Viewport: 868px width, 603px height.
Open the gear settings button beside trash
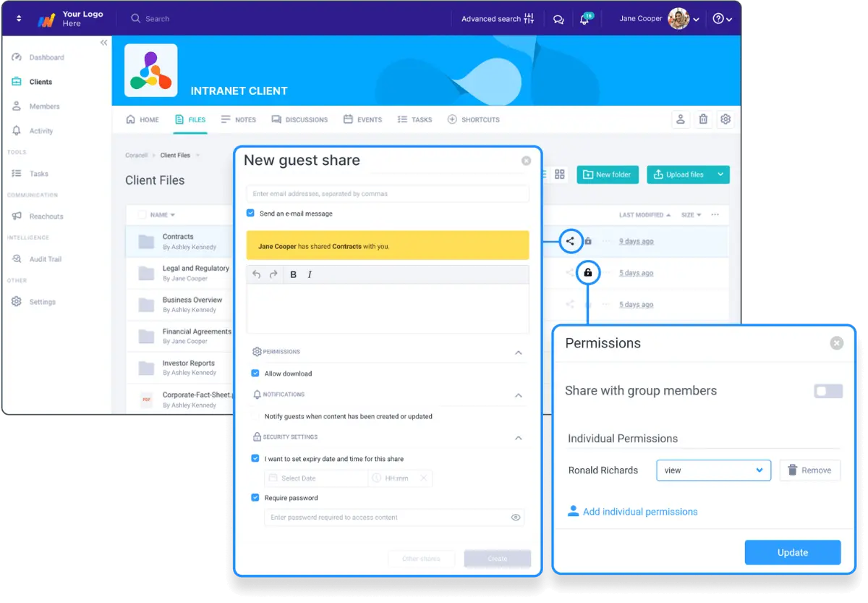[x=726, y=119]
